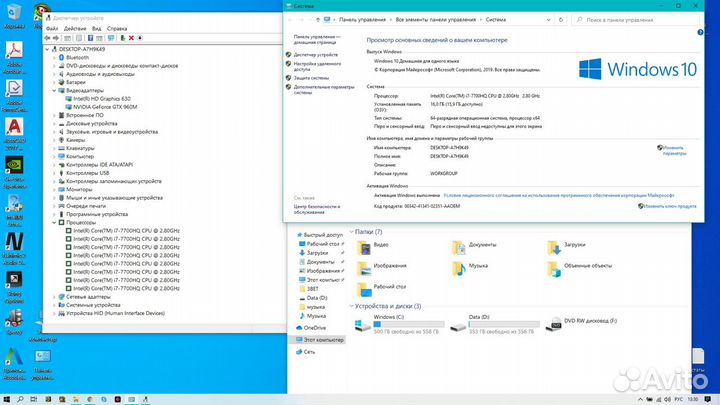Click Все элементы панели управления breadcrumb
Viewport: 720px width, 405px height.
[x=436, y=20]
